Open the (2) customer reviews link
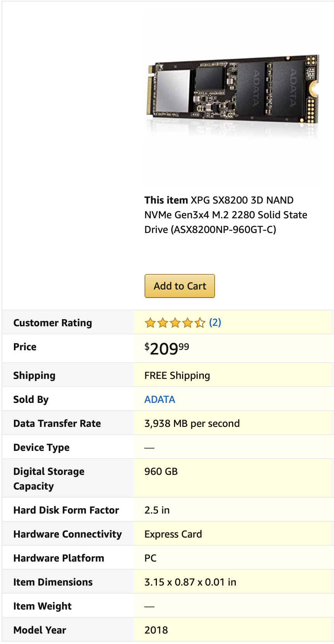Screen dimensions: 334x644 click(215, 322)
